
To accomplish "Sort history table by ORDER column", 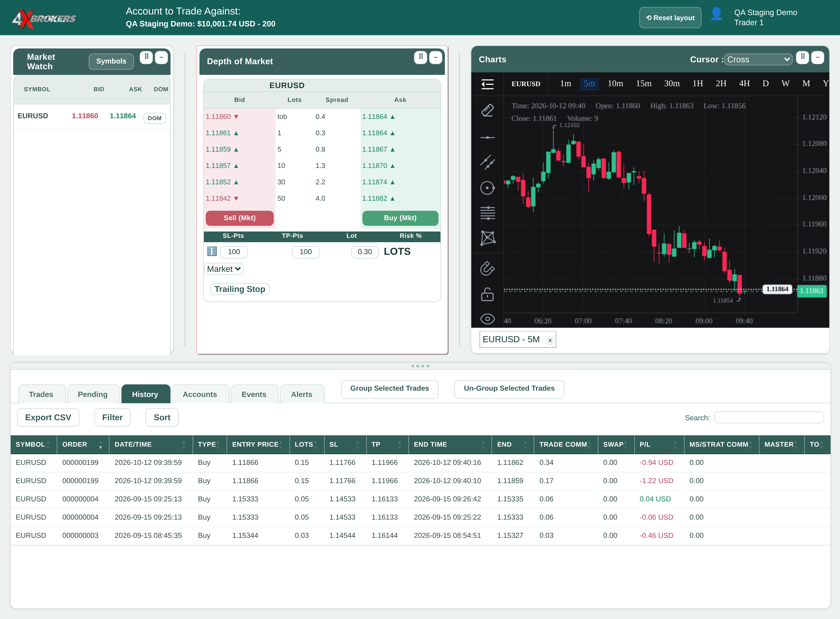I will [x=82, y=444].
